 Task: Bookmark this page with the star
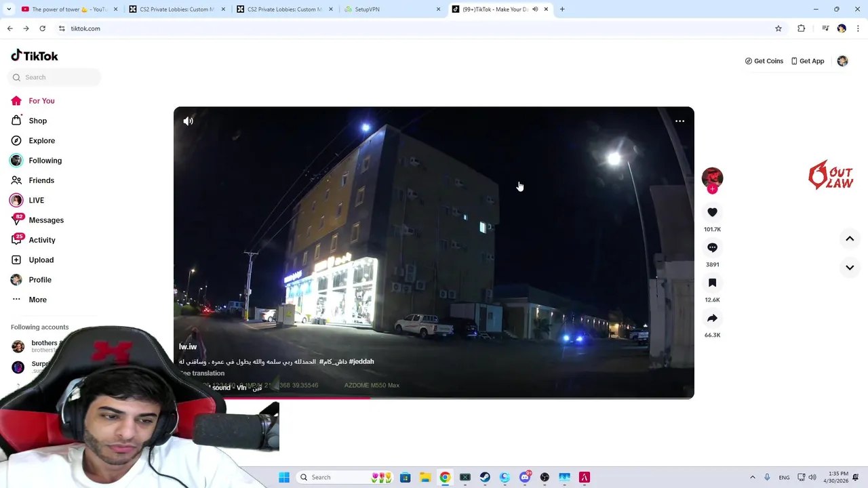[778, 28]
